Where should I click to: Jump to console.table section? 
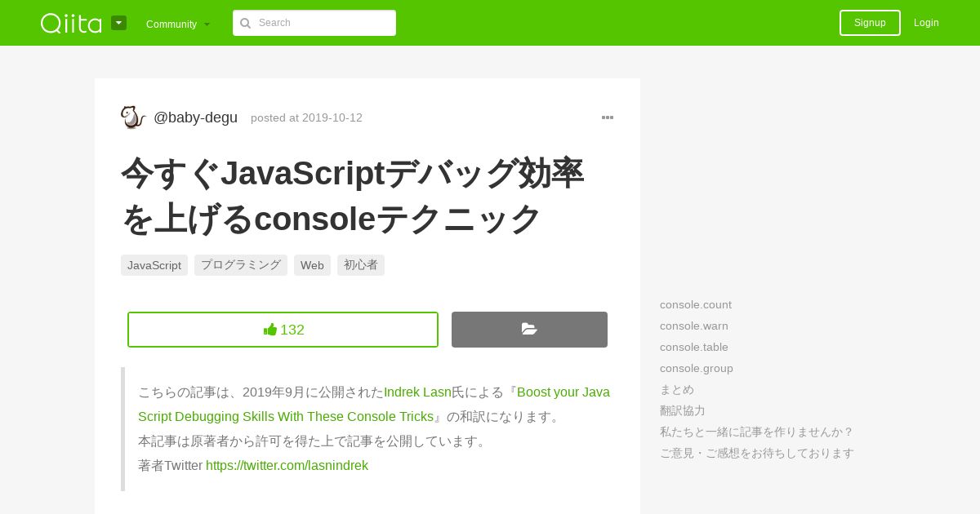(x=694, y=348)
